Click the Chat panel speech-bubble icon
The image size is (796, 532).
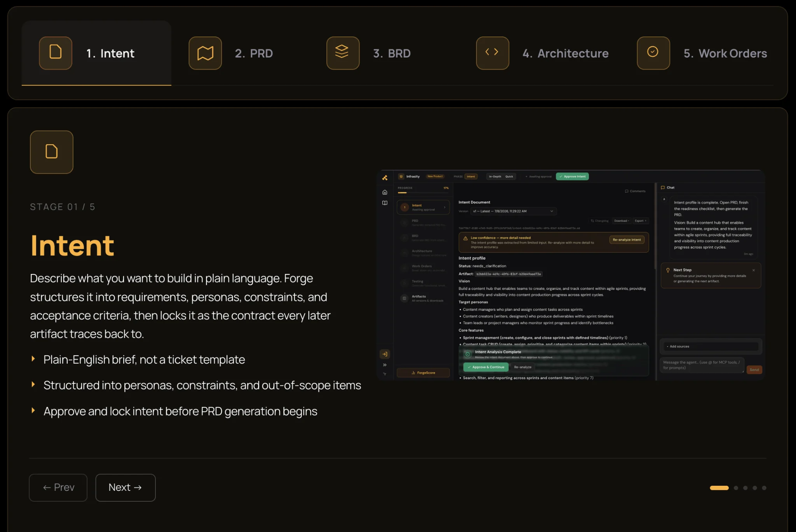[663, 187]
